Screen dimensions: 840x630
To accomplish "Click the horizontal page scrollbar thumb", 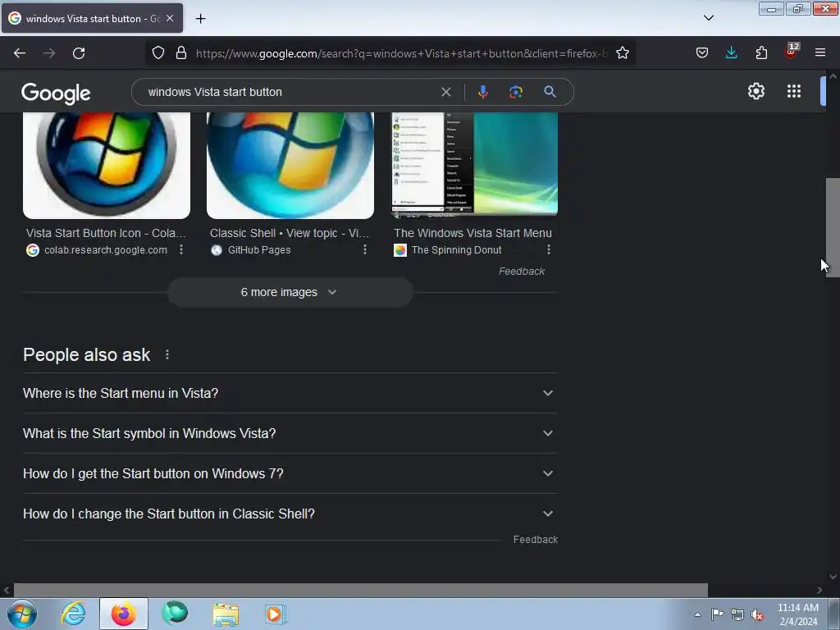I will point(361,590).
